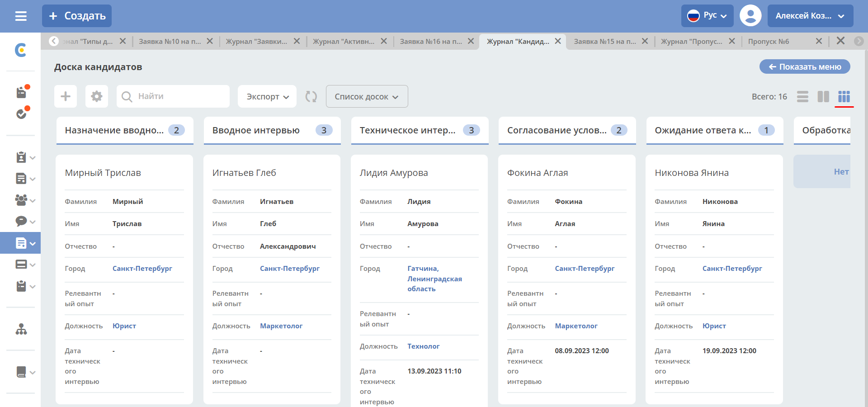Switch to the Журнал "Активн..." tab
This screenshot has width=868, height=407.
[344, 41]
